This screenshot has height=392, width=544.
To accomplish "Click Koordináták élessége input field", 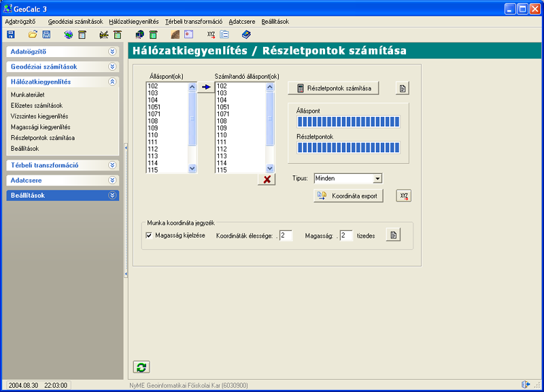I will coord(286,235).
